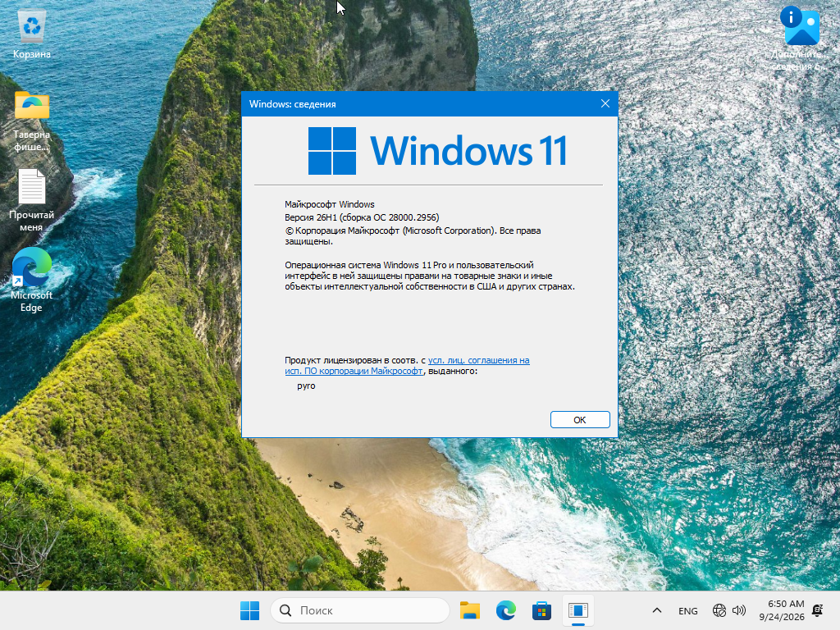The height and width of the screenshot is (630, 840).
Task: Switch the ENG input language indicator
Action: pyautogui.click(x=688, y=610)
